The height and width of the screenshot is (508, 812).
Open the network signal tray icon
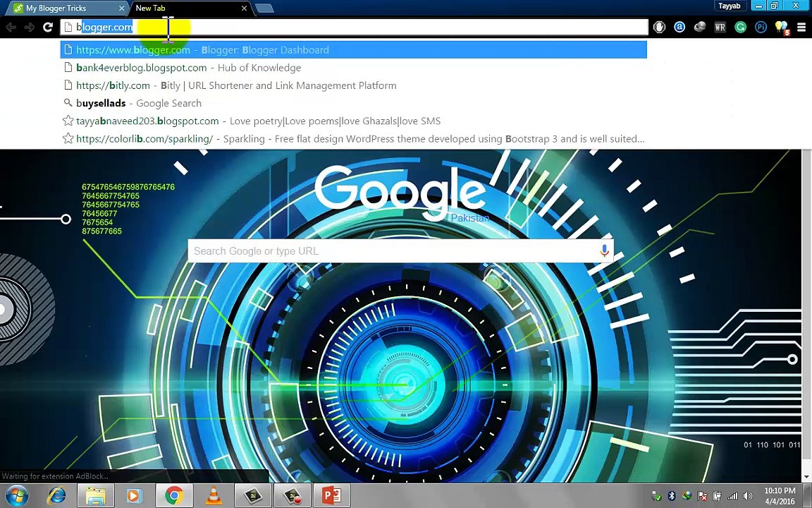pos(732,496)
